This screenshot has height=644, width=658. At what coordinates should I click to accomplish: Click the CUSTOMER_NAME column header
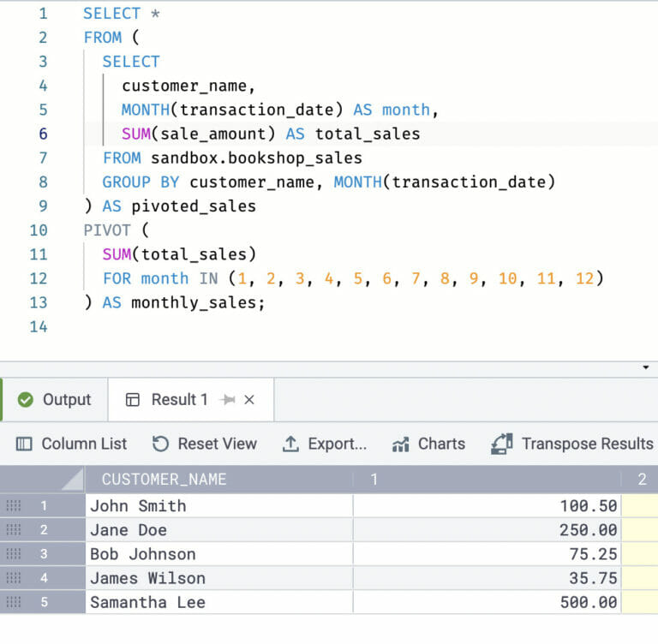point(164,480)
